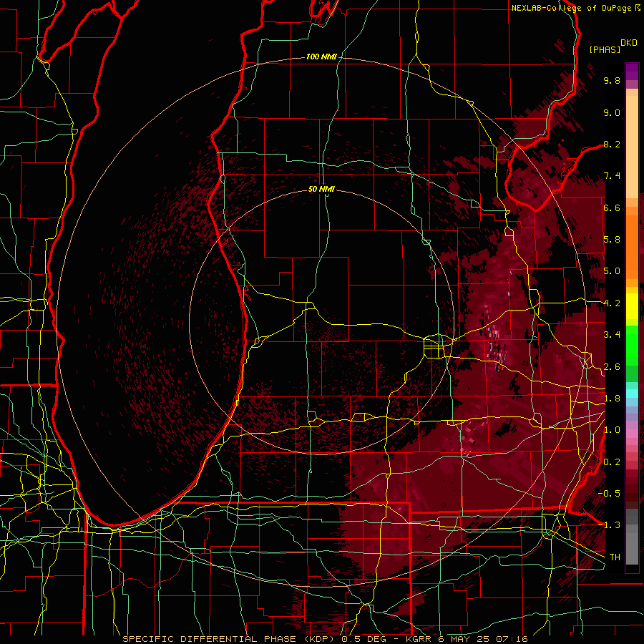Click the 2.6 scale value

pos(612,367)
